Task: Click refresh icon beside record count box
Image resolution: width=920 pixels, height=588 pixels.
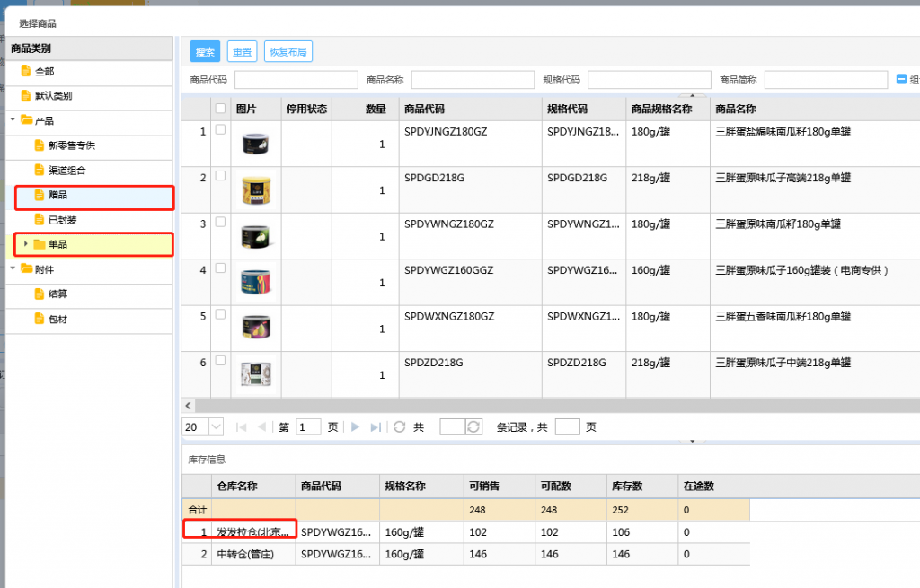Action: 473,427
